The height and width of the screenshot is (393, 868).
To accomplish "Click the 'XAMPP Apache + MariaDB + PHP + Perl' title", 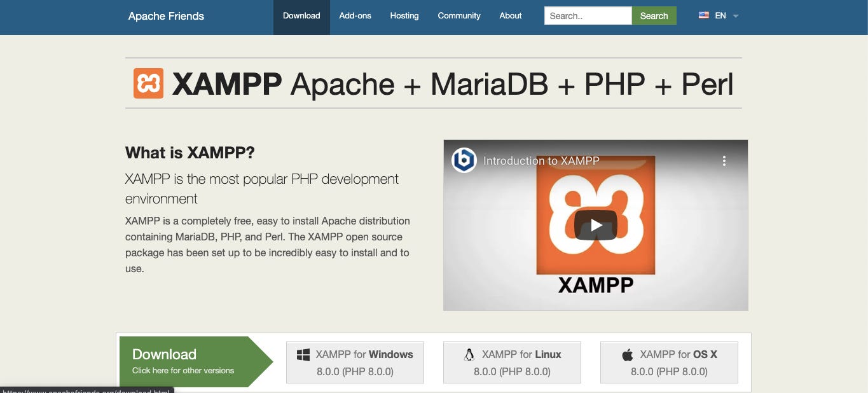I will click(453, 84).
